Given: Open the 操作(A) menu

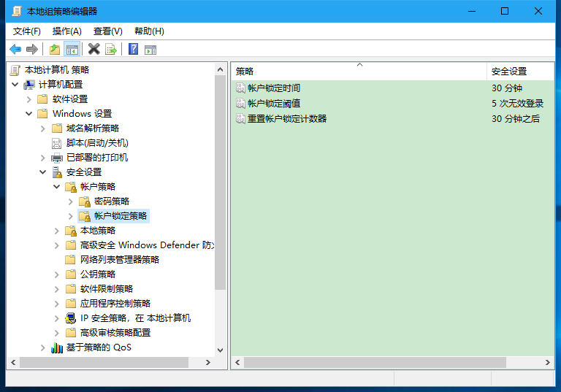Looking at the screenshot, I should pos(67,31).
